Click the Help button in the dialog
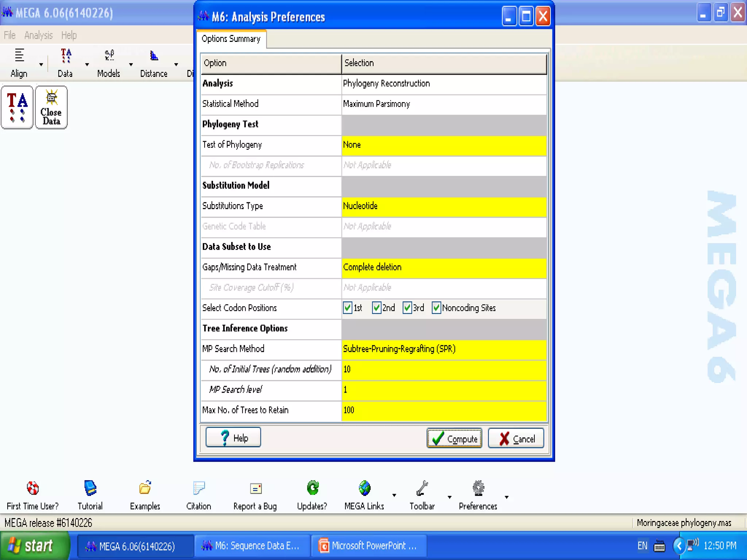Screen dimensions: 747x560 [233, 437]
